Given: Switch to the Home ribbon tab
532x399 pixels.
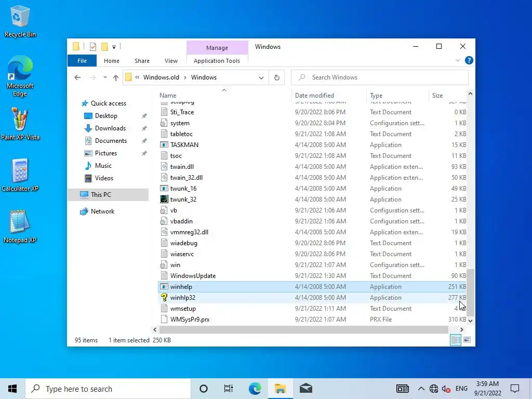Looking at the screenshot, I should click(x=112, y=61).
